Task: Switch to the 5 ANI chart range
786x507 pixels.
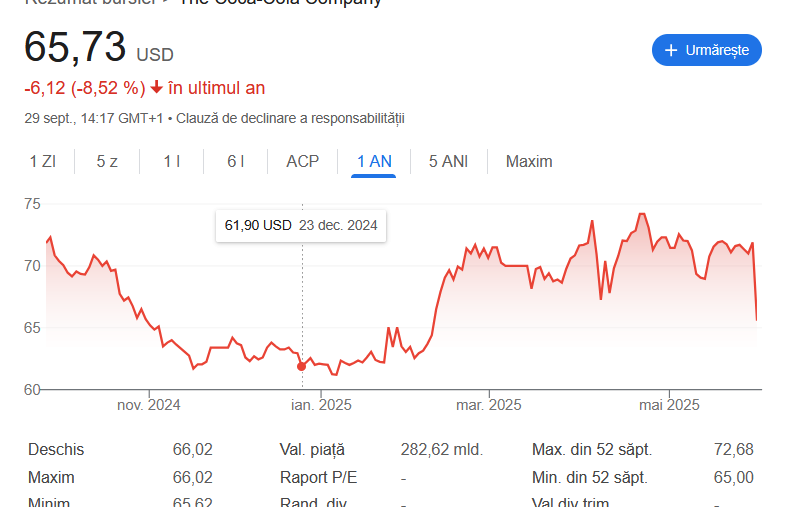Action: point(448,161)
